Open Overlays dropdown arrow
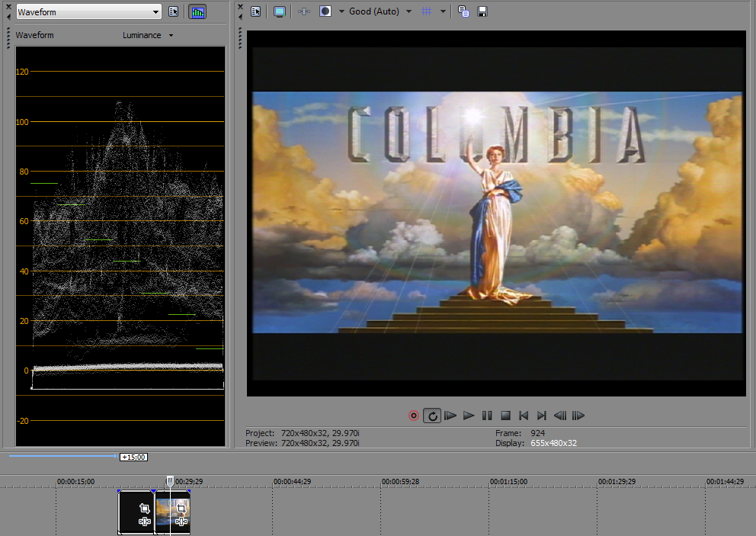Image resolution: width=756 pixels, height=536 pixels. [x=443, y=11]
